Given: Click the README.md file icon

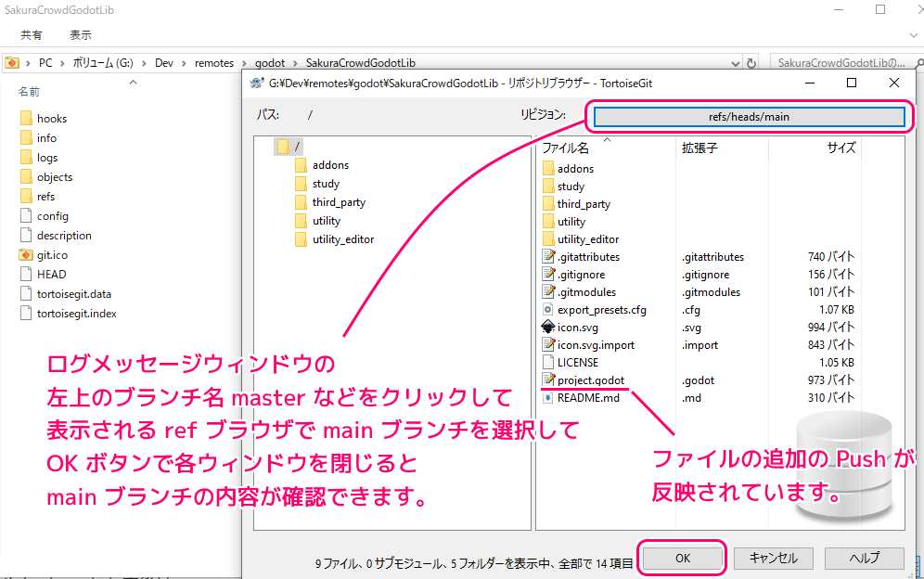Looking at the screenshot, I should tap(547, 397).
